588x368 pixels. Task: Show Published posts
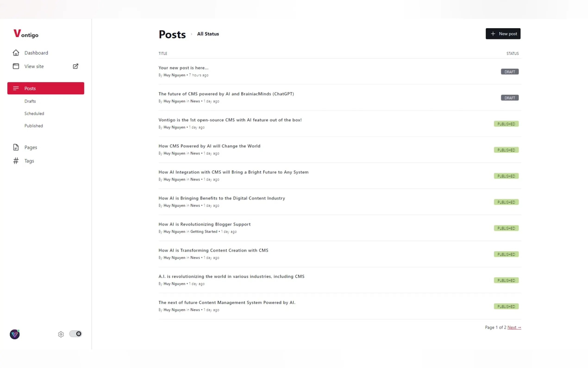[34, 126]
